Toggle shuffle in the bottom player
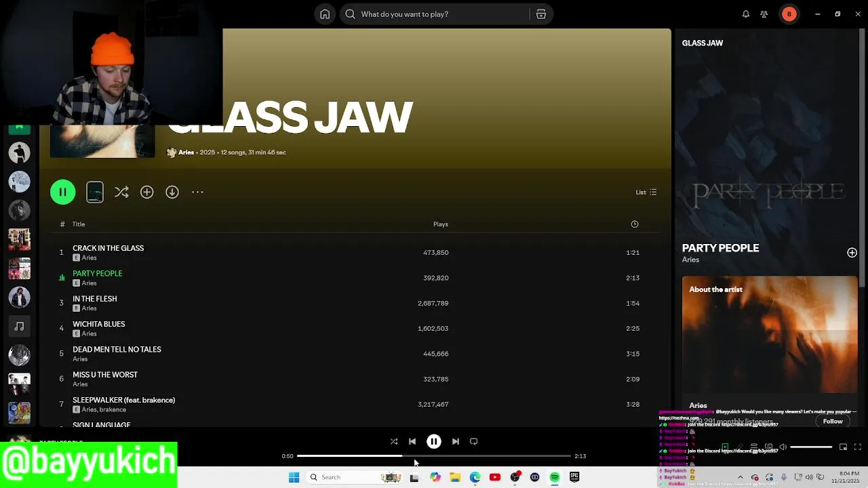The image size is (868, 488). click(x=394, y=441)
